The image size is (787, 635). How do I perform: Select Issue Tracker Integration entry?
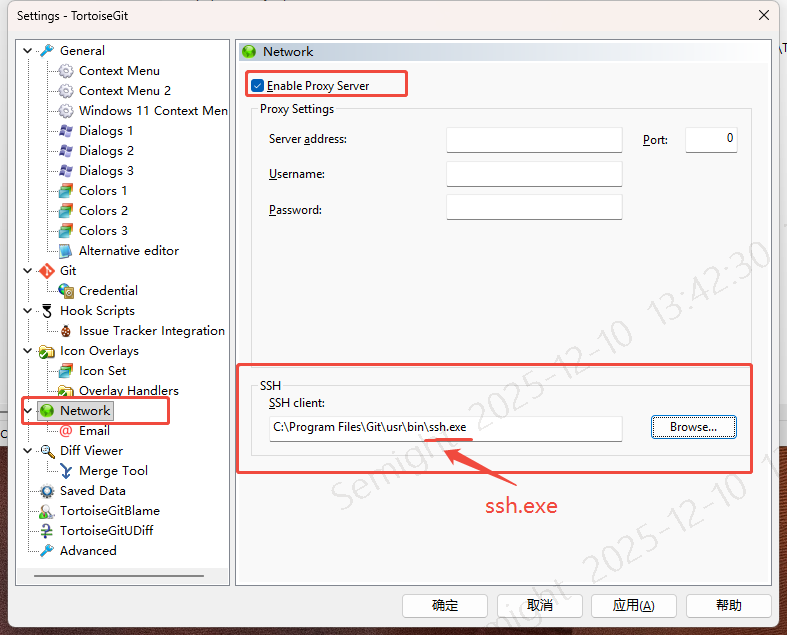click(152, 331)
